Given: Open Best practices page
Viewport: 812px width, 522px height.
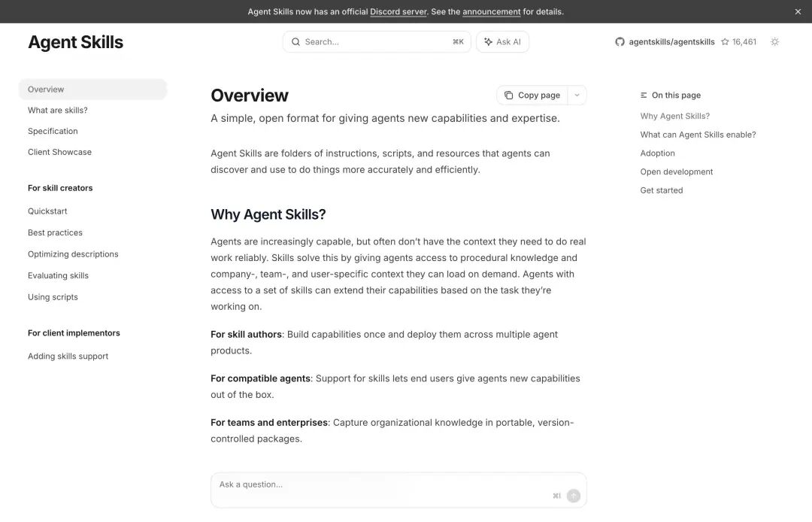Looking at the screenshot, I should click(x=55, y=232).
